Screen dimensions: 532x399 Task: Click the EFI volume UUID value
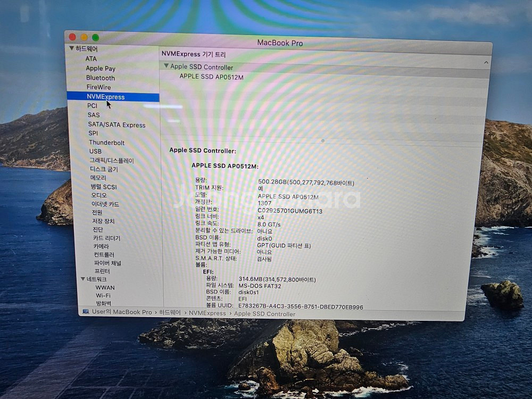click(301, 306)
